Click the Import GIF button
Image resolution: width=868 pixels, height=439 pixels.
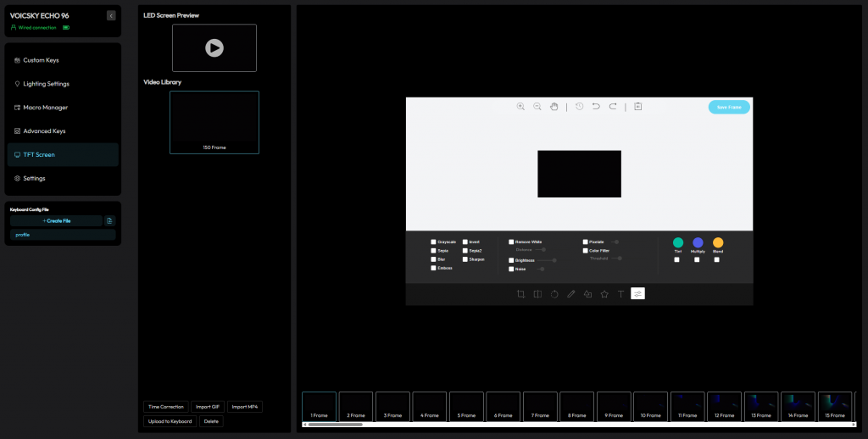208,407
